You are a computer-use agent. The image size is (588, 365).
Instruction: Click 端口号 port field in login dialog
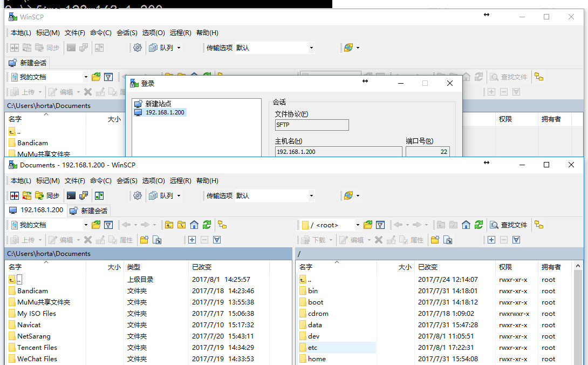click(x=427, y=152)
